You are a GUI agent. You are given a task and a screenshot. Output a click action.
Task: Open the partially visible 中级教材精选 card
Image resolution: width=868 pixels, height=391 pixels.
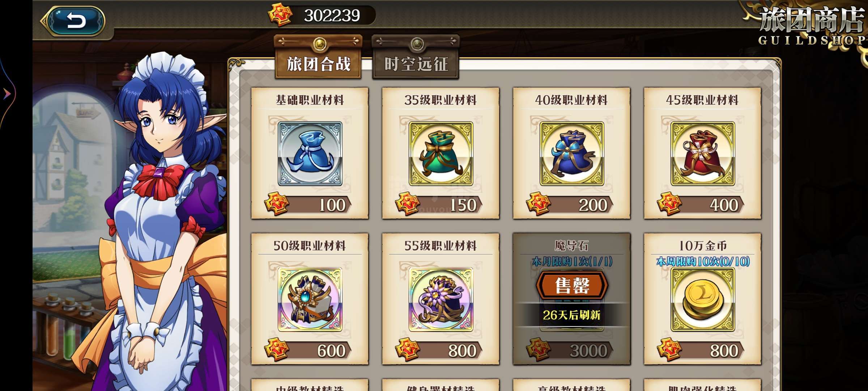click(310, 385)
